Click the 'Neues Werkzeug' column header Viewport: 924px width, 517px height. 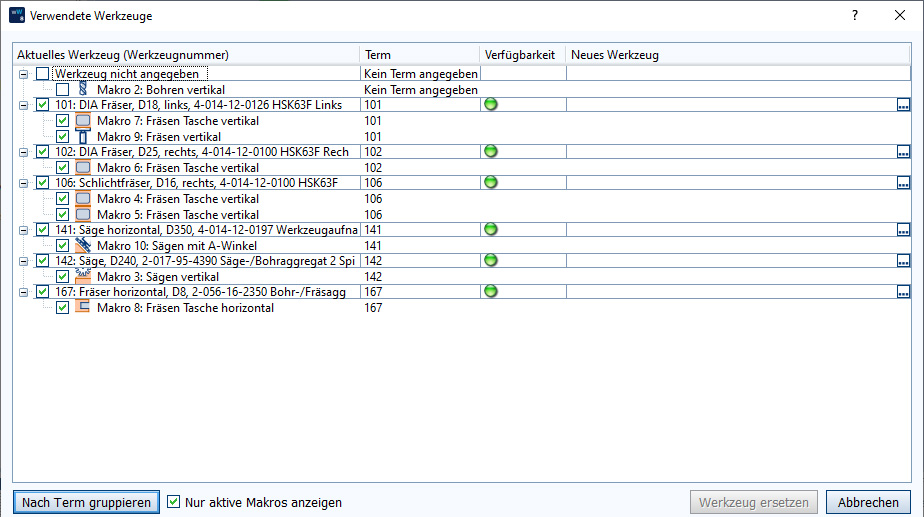coord(738,55)
